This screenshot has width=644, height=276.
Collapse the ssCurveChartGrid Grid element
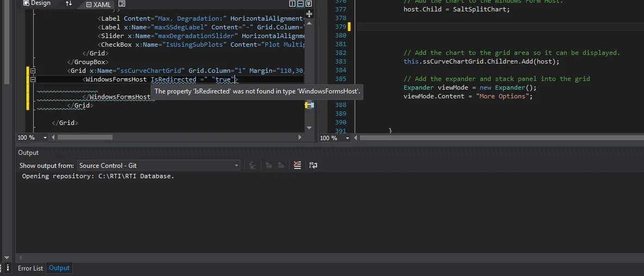coord(33,71)
